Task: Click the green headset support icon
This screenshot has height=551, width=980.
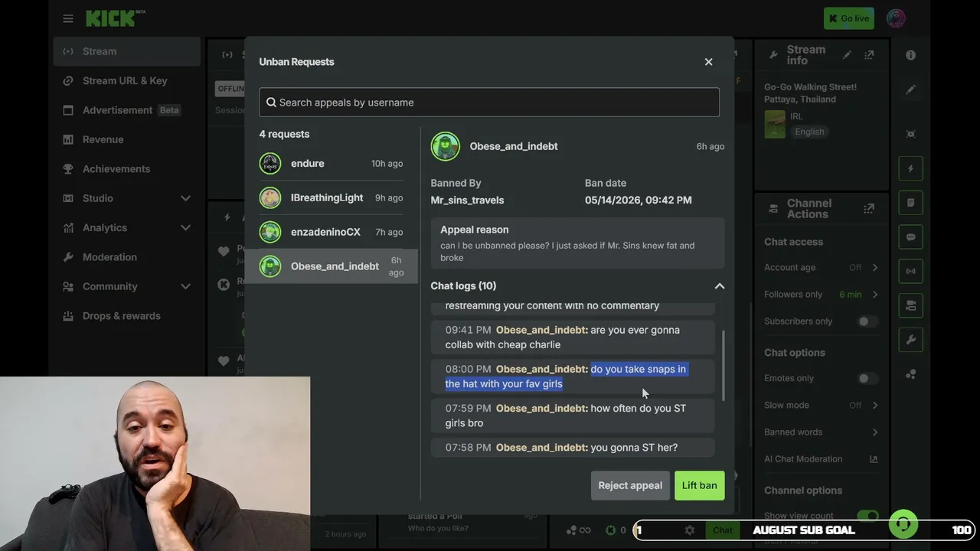Action: 903,524
